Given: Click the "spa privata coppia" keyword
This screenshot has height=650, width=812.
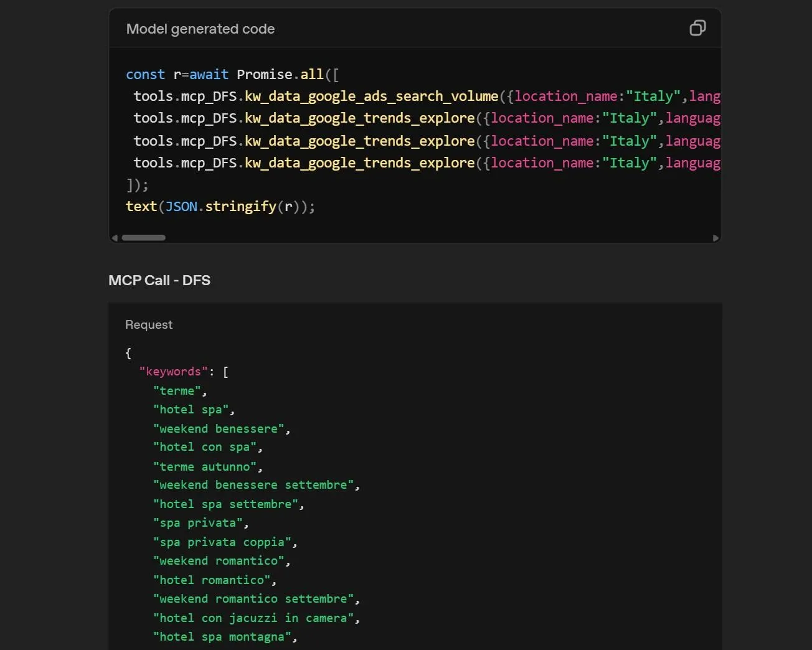Looking at the screenshot, I should tap(222, 542).
